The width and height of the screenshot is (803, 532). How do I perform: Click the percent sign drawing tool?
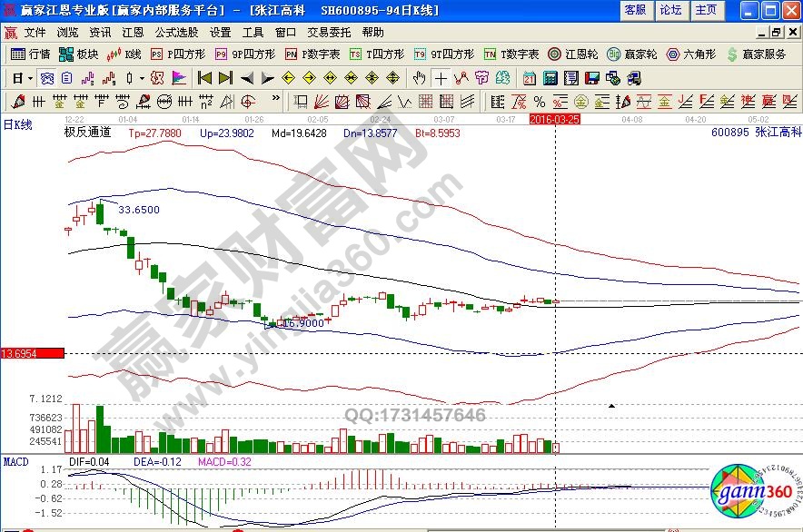pyautogui.click(x=539, y=100)
